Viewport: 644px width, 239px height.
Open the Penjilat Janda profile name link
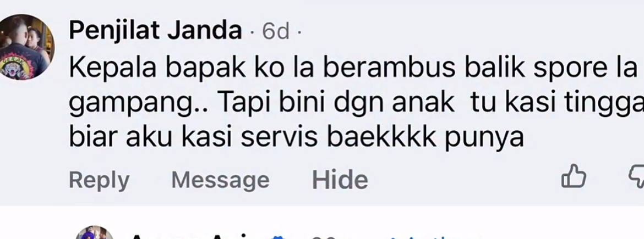[155, 30]
